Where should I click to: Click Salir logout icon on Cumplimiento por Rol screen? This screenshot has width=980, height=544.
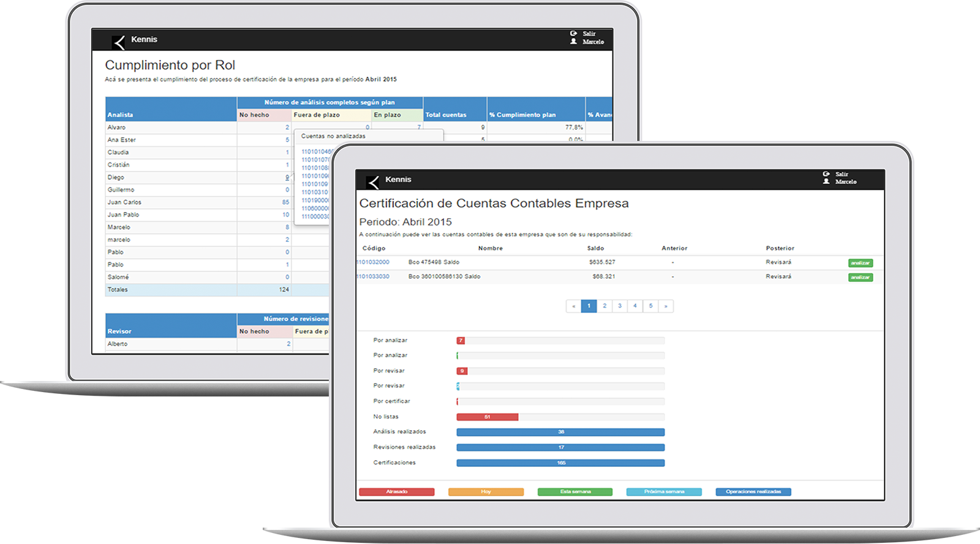(x=573, y=34)
